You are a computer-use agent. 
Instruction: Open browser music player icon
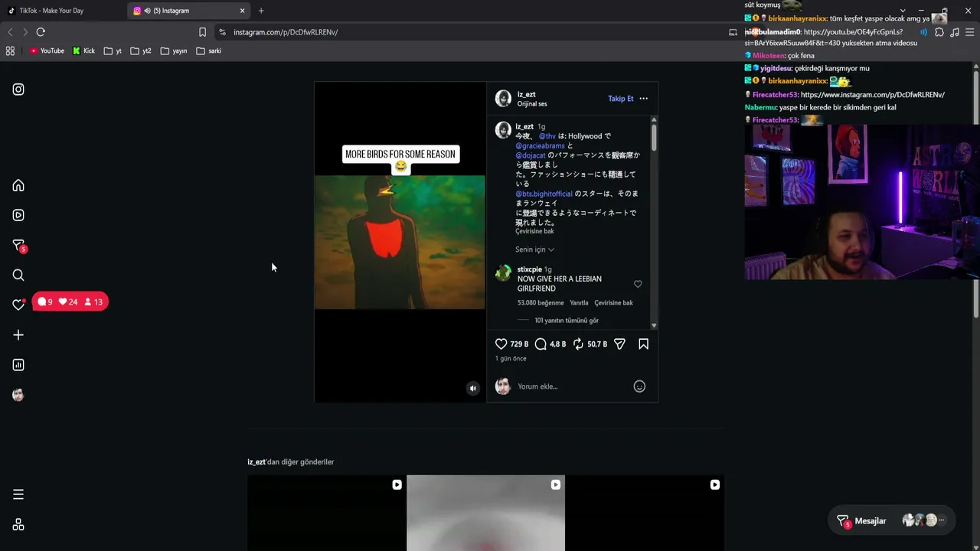click(955, 32)
